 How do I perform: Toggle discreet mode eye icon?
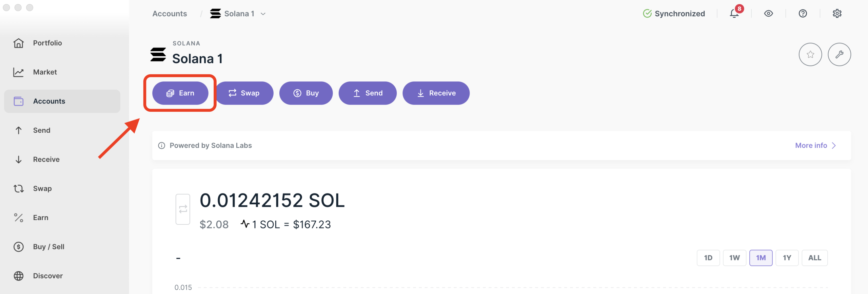768,14
